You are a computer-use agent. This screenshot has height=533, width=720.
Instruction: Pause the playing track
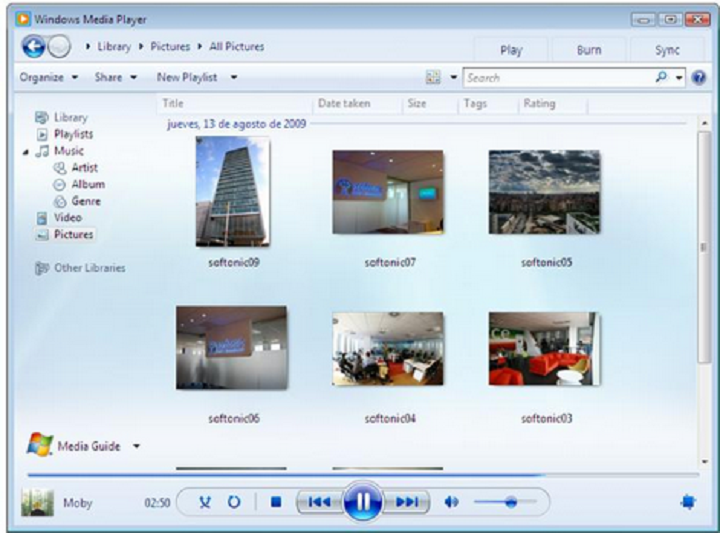tap(363, 501)
